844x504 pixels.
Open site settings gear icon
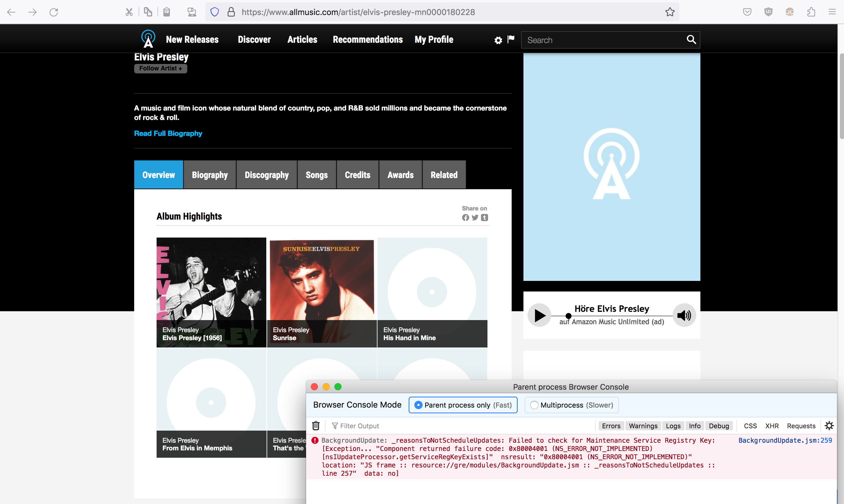498,40
